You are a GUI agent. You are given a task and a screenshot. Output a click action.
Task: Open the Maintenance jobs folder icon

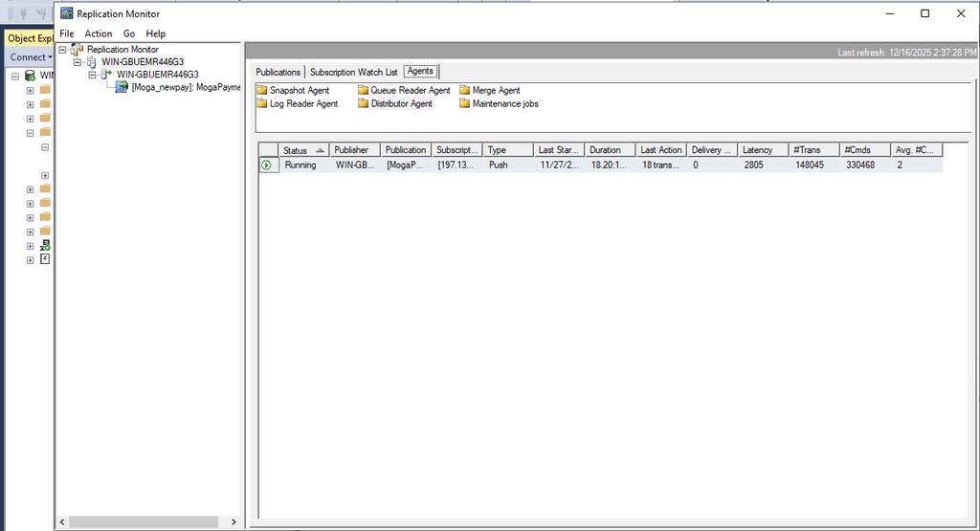tap(464, 104)
